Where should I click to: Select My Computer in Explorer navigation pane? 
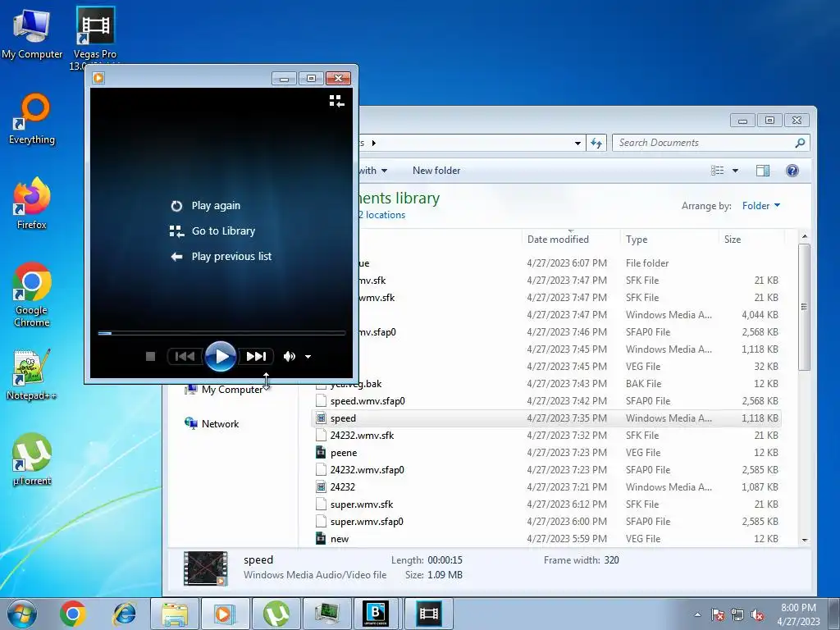224,390
